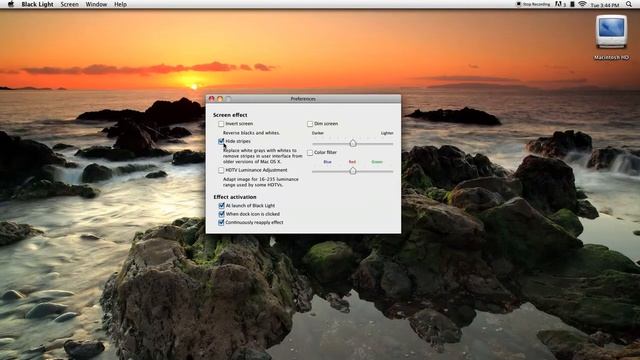
Task: Click the Darker label of dim slider
Action: (x=318, y=133)
